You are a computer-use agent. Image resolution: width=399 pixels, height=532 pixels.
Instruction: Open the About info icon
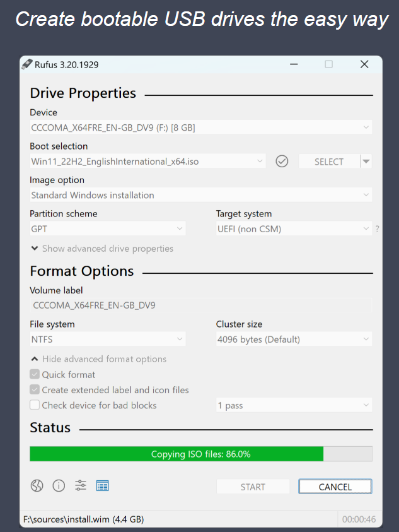[59, 485]
